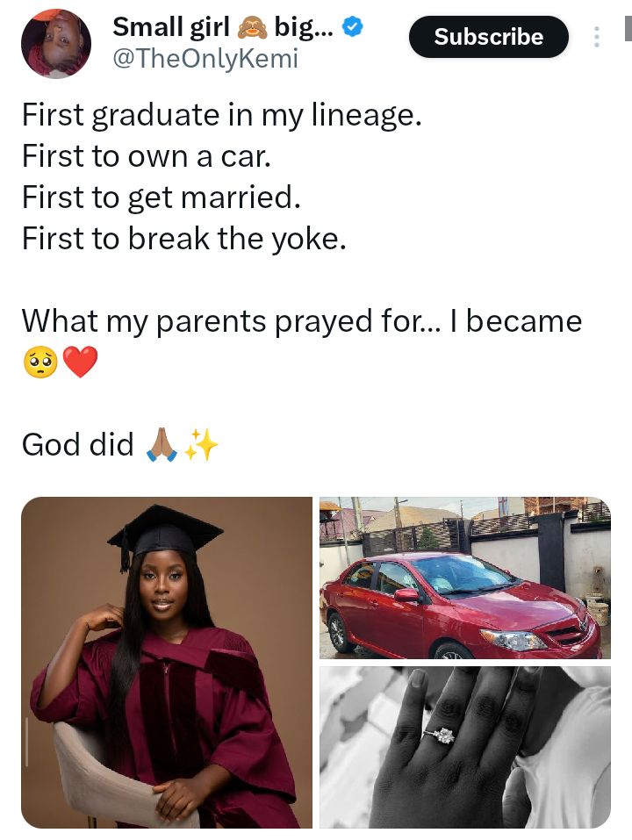Click the phrase God did in the post
632x840 pixels.
pos(70,444)
